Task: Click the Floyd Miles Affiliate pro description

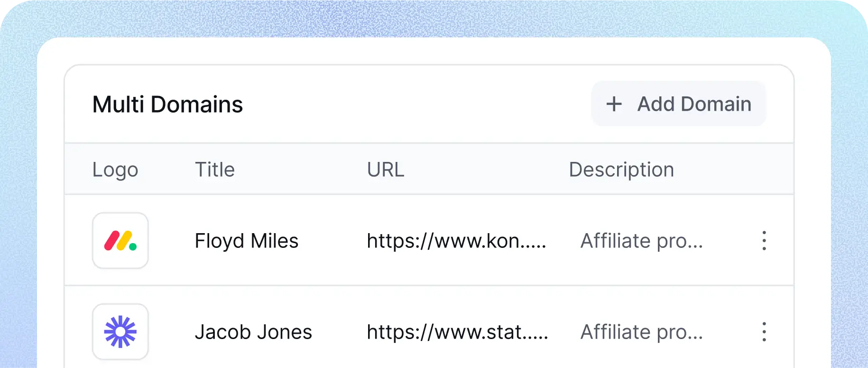Action: point(641,241)
